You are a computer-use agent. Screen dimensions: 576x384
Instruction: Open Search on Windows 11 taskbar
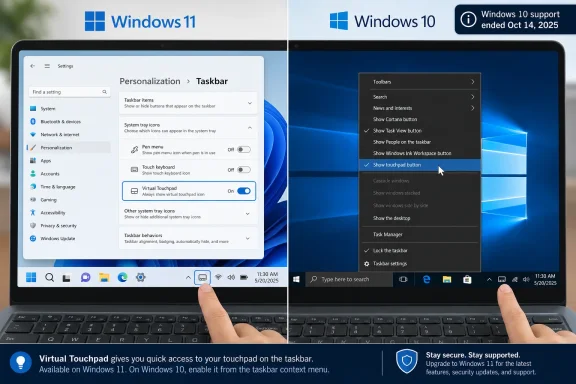(49, 277)
